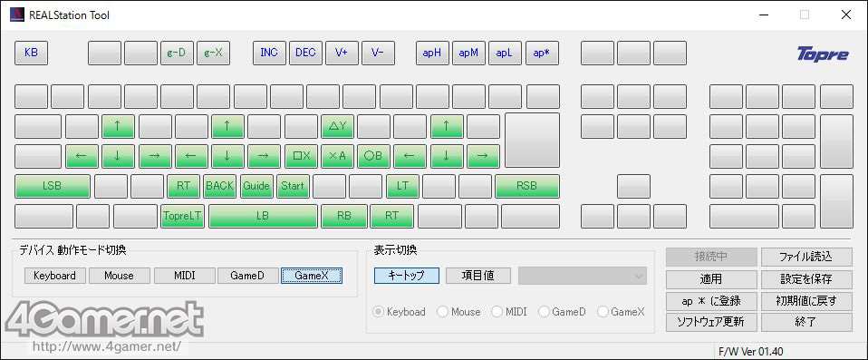
Task: Click the ファイル読込 button
Action: (806, 257)
